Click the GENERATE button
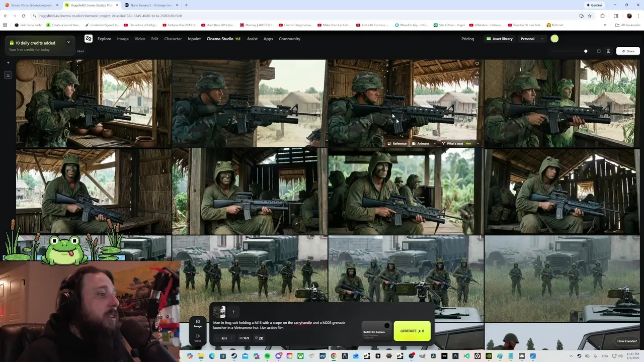Viewport: 644px width, 362px height. pos(412,331)
